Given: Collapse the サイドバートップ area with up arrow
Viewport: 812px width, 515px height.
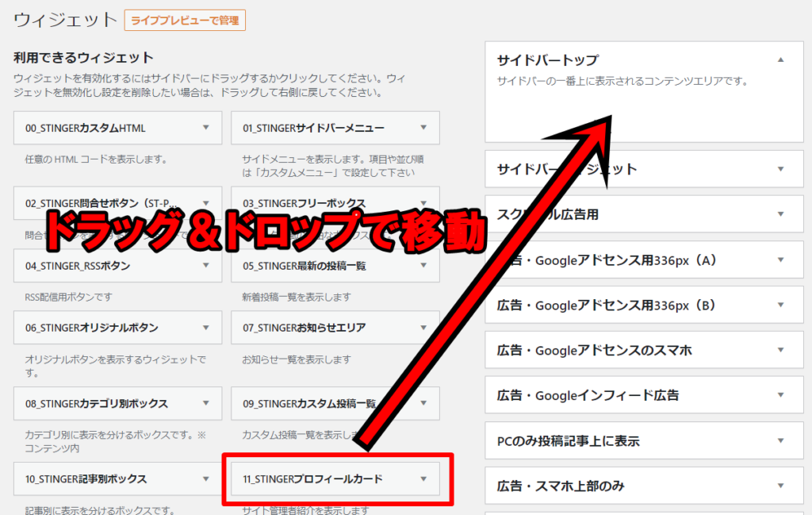Looking at the screenshot, I should [x=780, y=60].
